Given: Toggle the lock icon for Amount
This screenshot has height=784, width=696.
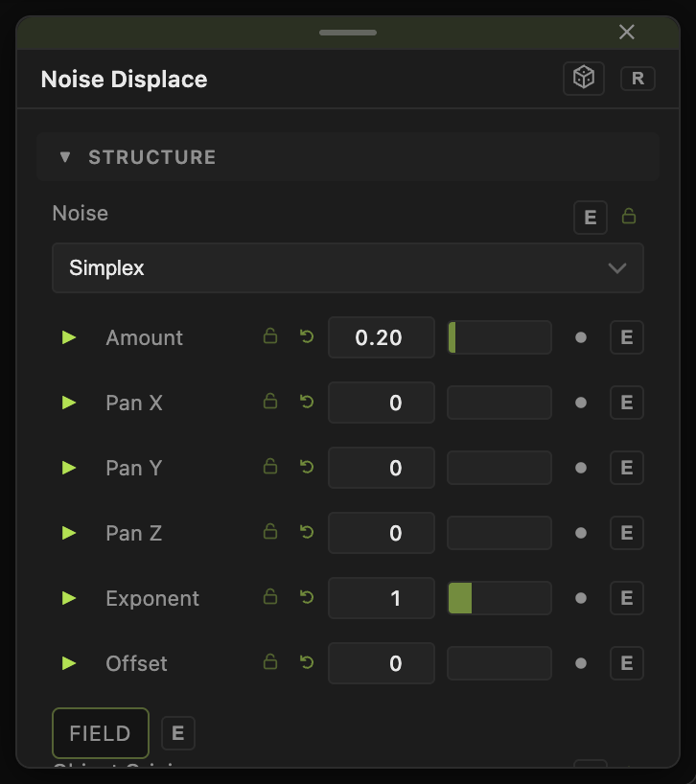Looking at the screenshot, I should [270, 335].
